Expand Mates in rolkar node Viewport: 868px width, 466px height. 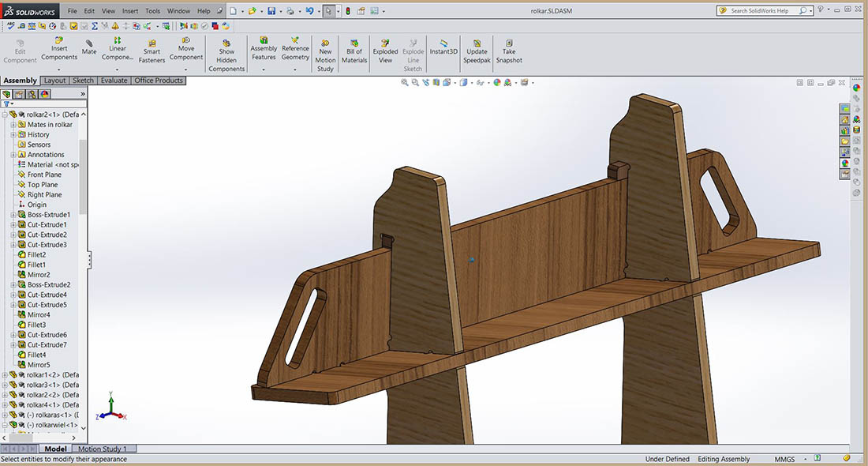(x=13, y=125)
